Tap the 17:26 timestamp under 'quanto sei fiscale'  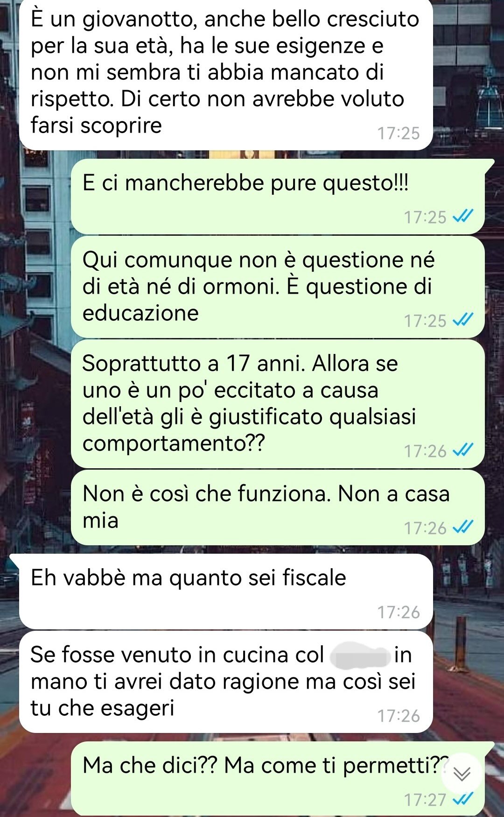[x=399, y=612]
